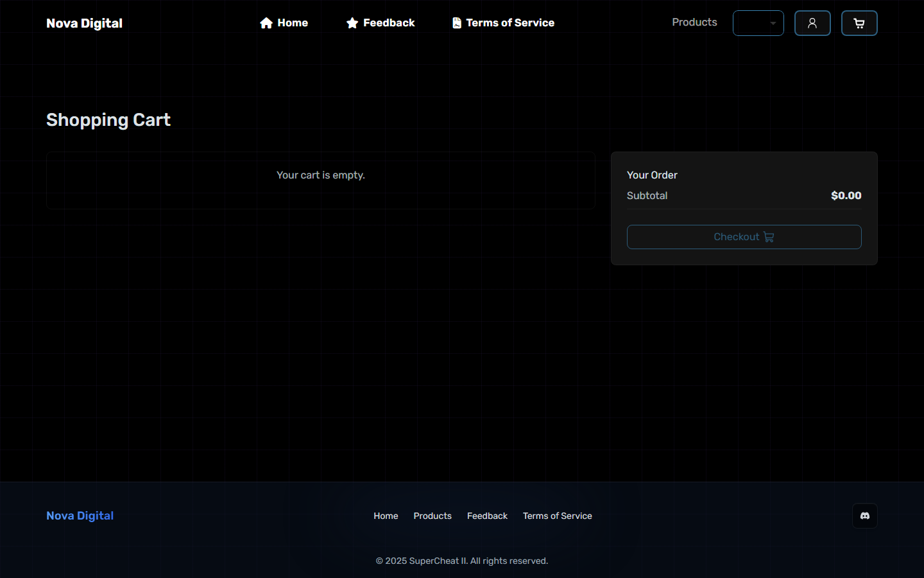This screenshot has width=924, height=578.
Task: Go to Home in top navigation
Action: tap(284, 23)
